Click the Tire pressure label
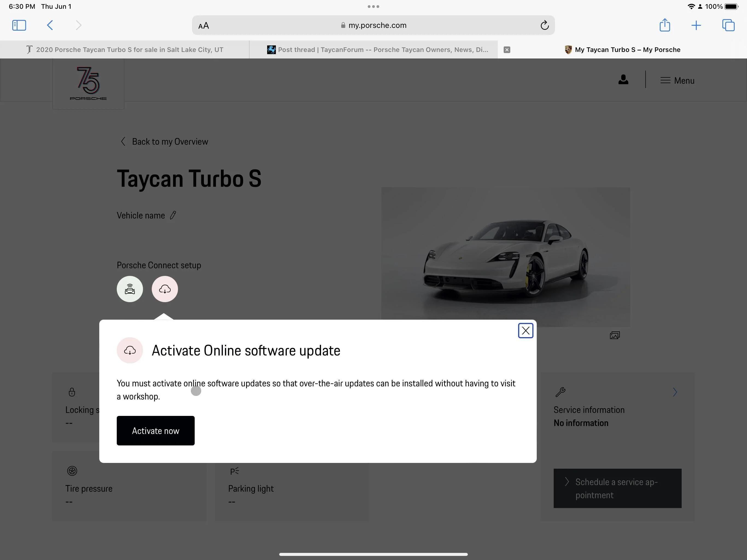 click(89, 489)
